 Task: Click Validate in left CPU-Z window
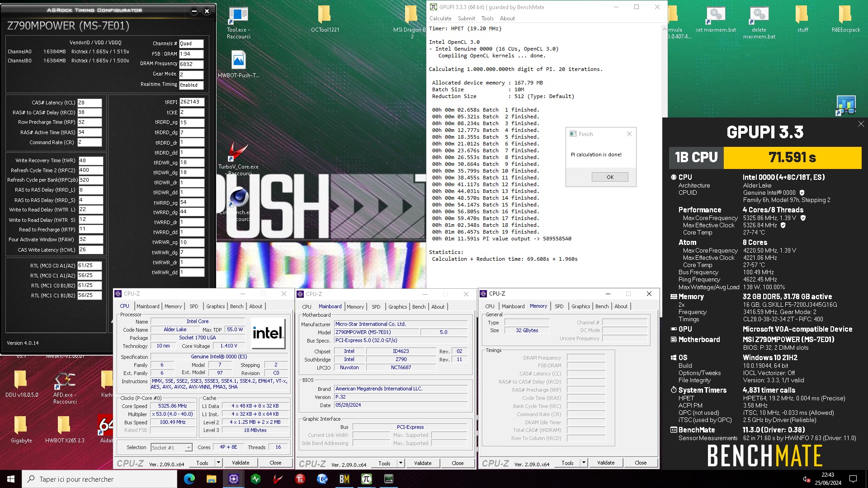(241, 463)
